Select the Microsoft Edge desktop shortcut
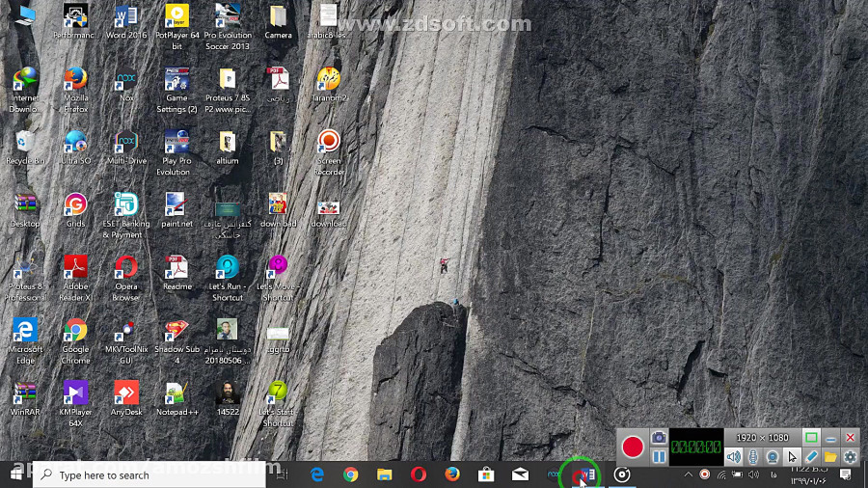The image size is (868, 488). point(25,340)
